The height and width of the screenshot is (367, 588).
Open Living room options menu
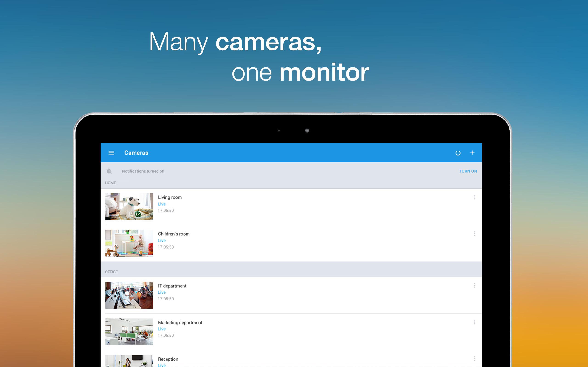(x=474, y=197)
